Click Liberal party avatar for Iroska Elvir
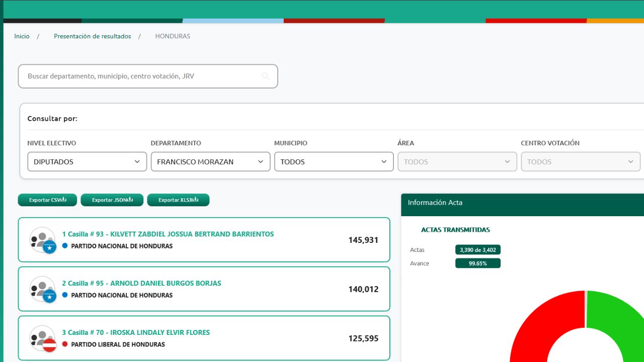The height and width of the screenshot is (362, 644). [x=43, y=339]
